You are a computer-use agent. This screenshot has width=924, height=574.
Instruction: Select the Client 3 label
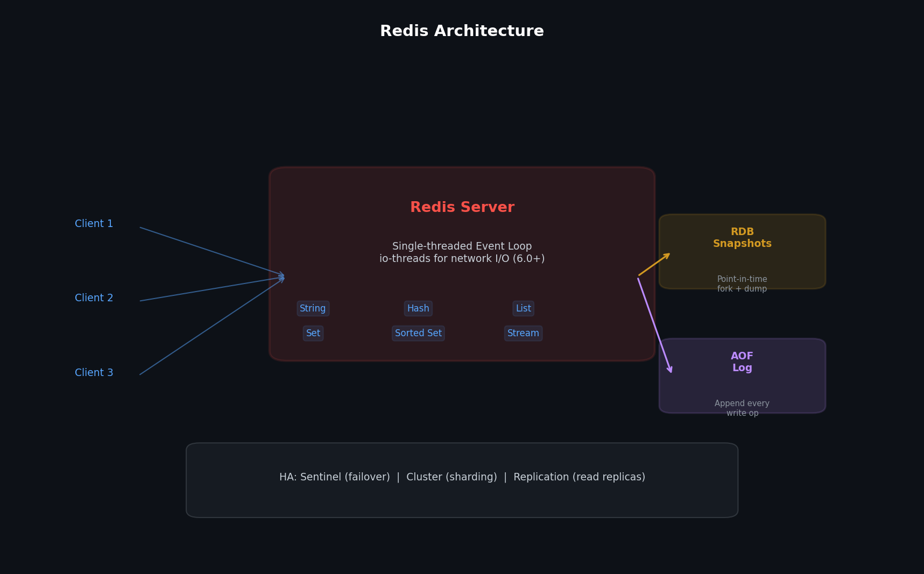94,373
